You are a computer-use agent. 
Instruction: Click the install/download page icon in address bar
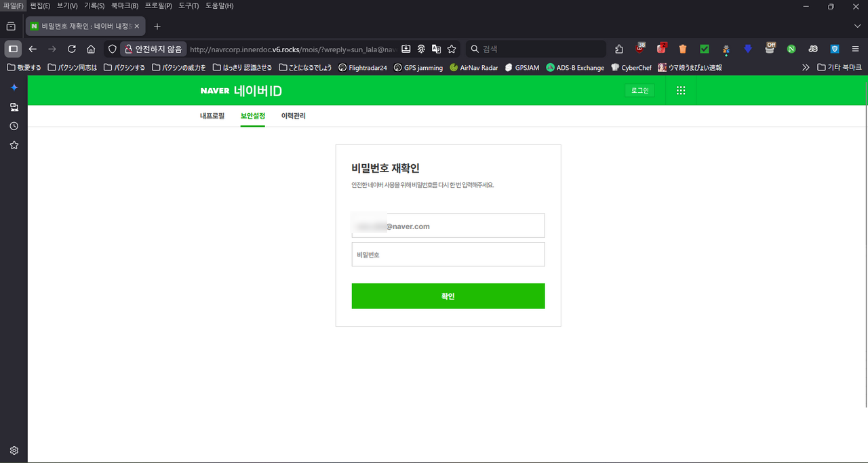point(406,49)
